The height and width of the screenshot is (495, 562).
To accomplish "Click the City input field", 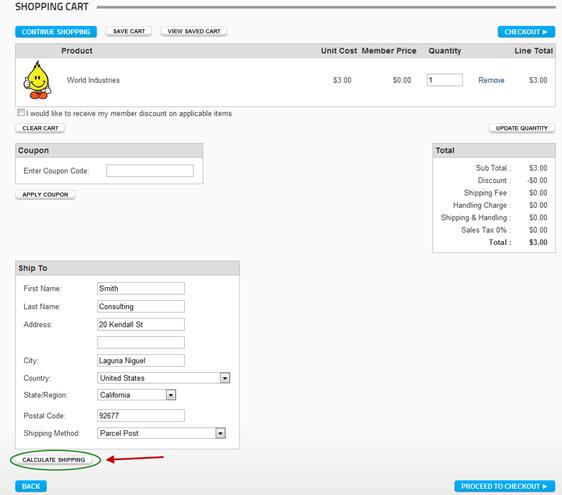I will [141, 360].
